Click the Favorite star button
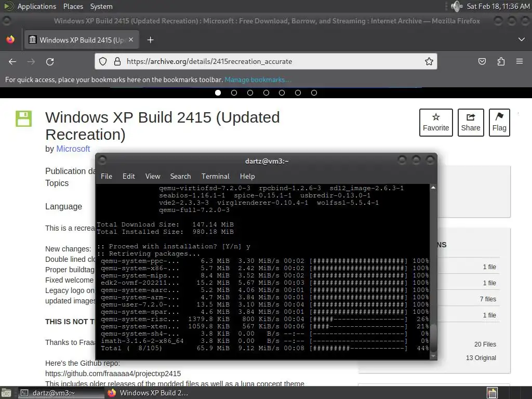Viewport: 532px width, 399px height. (436, 123)
